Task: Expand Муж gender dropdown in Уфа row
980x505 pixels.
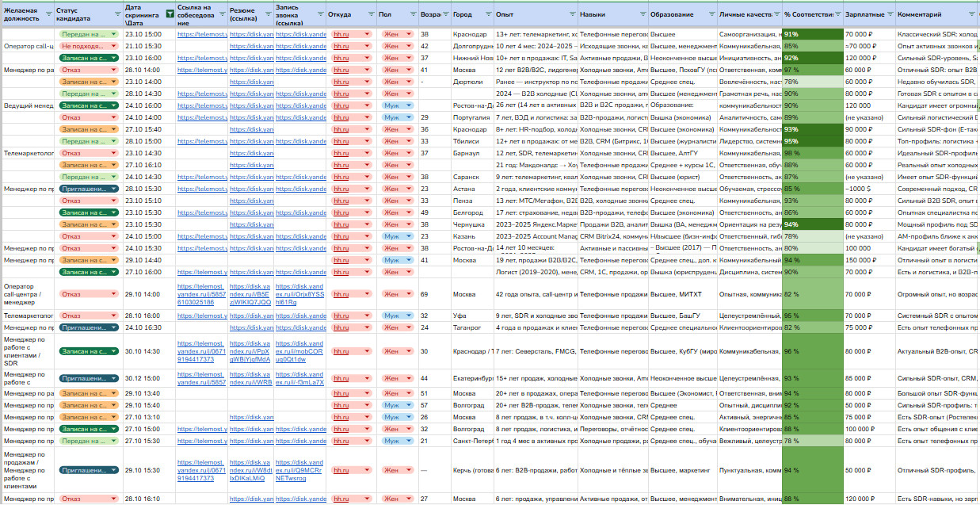Action: (409, 316)
